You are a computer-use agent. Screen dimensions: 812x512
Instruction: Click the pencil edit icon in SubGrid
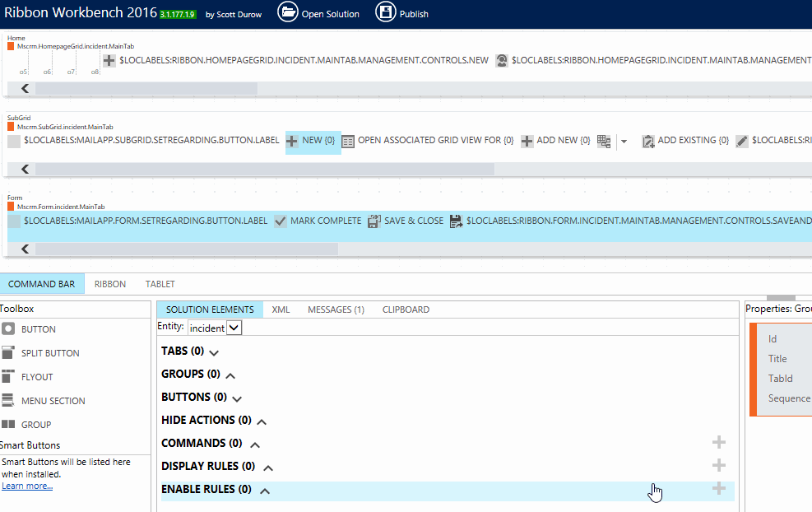click(x=741, y=141)
